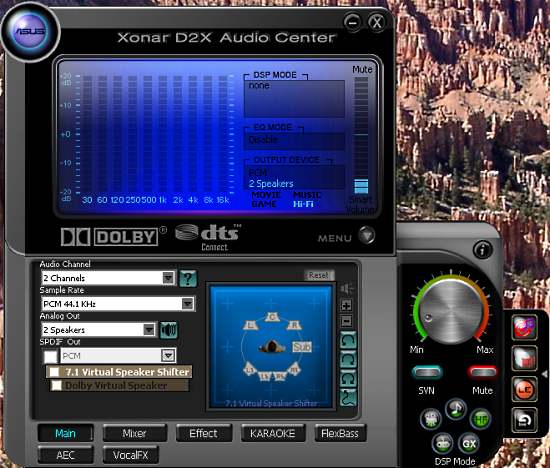Select the Hi-Fi DSP mode icon
The height and width of the screenshot is (468, 550).
[481, 419]
